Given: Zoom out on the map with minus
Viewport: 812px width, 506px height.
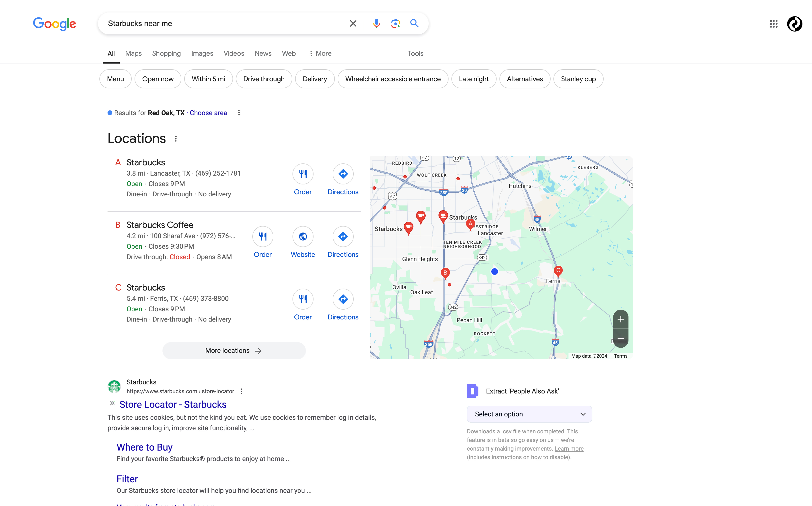Looking at the screenshot, I should [x=621, y=338].
